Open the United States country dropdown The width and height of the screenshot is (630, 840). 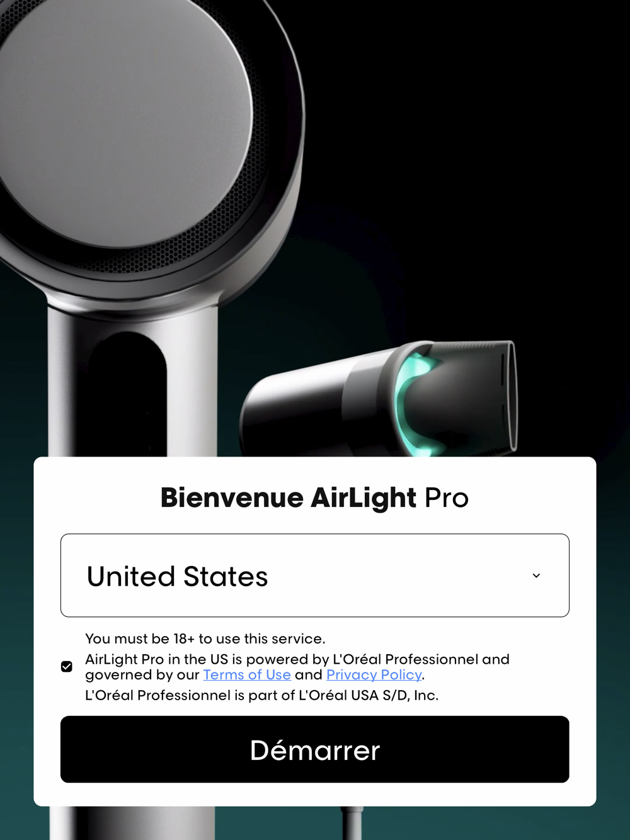(x=315, y=576)
